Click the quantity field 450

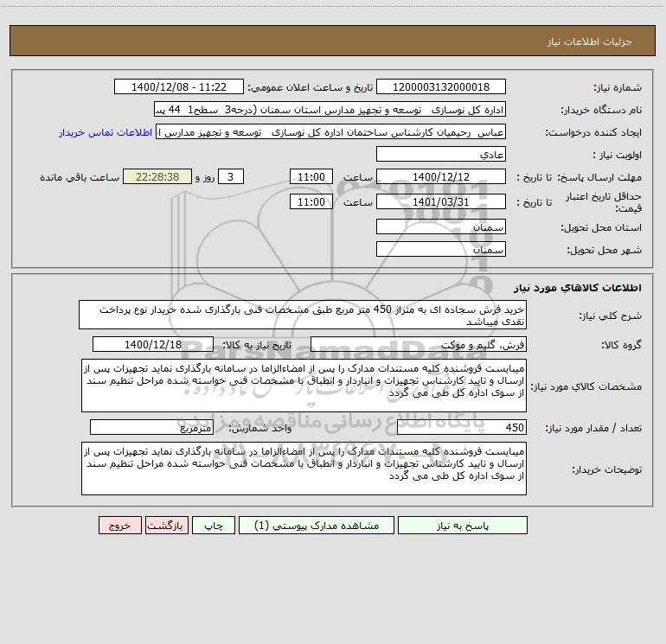coord(462,427)
